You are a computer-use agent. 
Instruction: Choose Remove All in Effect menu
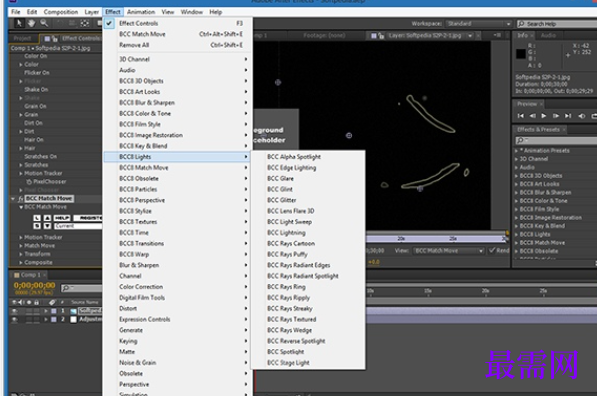tap(178, 45)
